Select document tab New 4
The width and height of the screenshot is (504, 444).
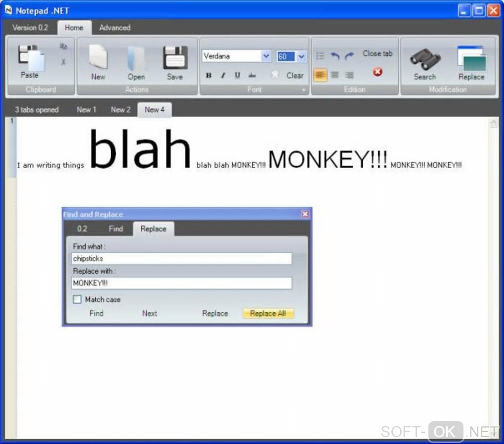[x=155, y=110]
